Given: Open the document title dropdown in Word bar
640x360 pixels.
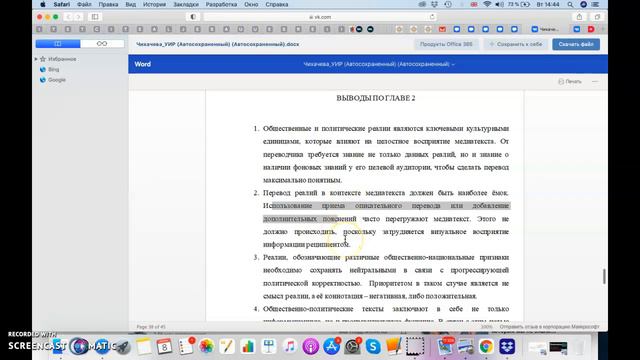Looking at the screenshot, I should [379, 64].
